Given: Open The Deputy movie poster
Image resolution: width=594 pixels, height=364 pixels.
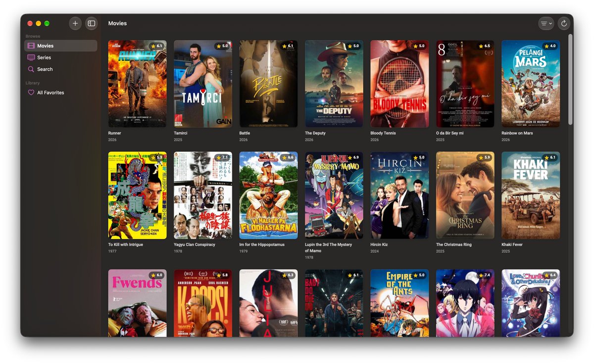Looking at the screenshot, I should (x=334, y=84).
